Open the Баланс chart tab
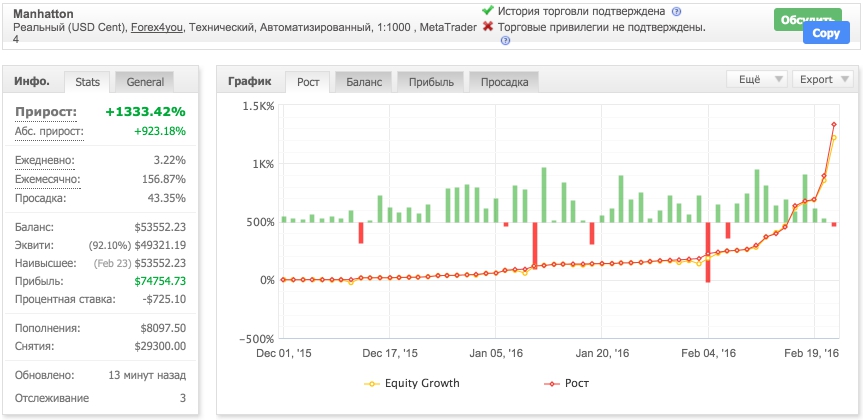This screenshot has width=863, height=420. [364, 82]
